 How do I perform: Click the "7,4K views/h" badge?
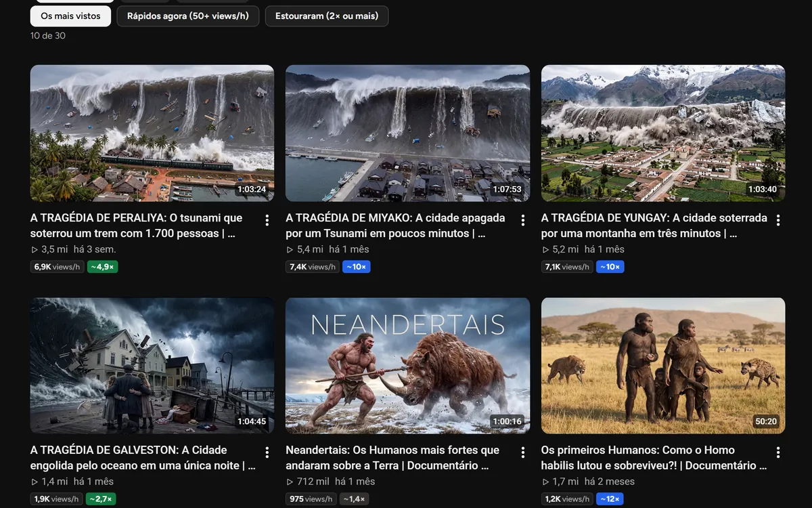[313, 267]
